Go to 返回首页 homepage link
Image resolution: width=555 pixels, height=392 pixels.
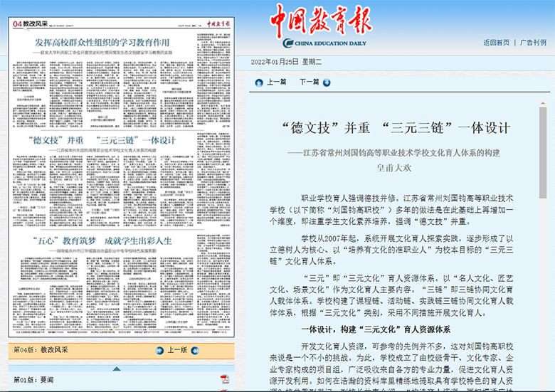coord(496,43)
